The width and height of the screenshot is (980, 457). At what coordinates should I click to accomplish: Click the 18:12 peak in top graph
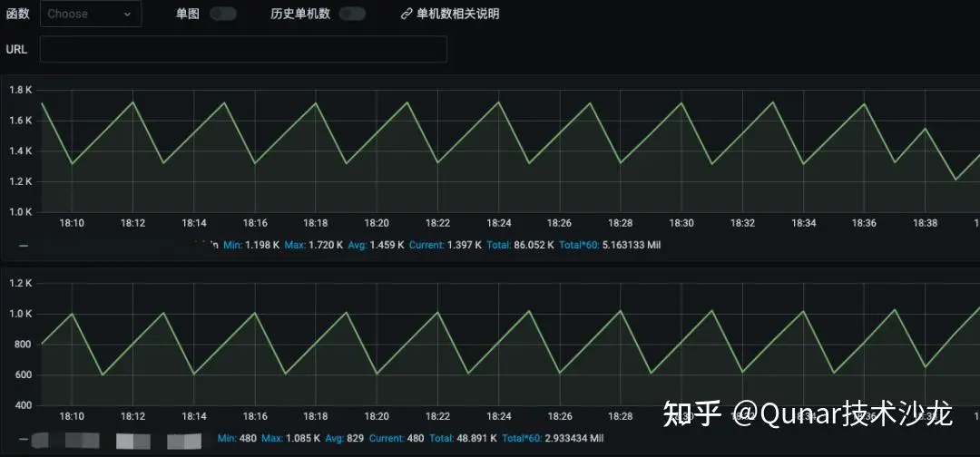coord(133,102)
